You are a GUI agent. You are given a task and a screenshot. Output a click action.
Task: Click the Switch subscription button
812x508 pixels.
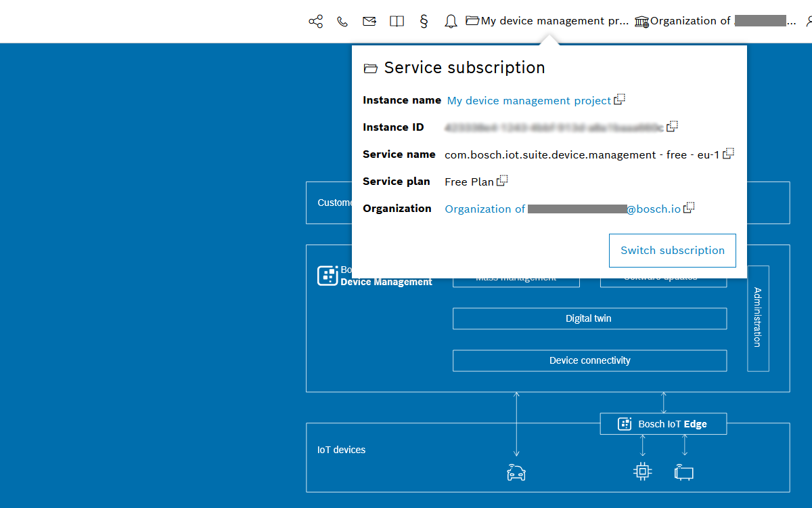pyautogui.click(x=673, y=251)
